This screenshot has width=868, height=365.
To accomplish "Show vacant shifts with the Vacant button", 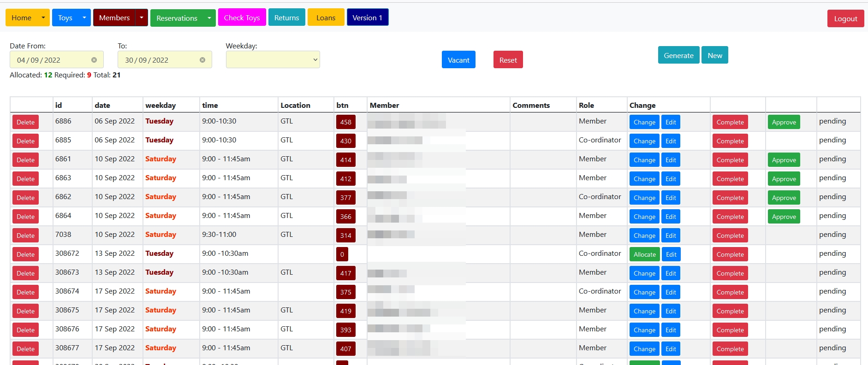I will [x=458, y=60].
